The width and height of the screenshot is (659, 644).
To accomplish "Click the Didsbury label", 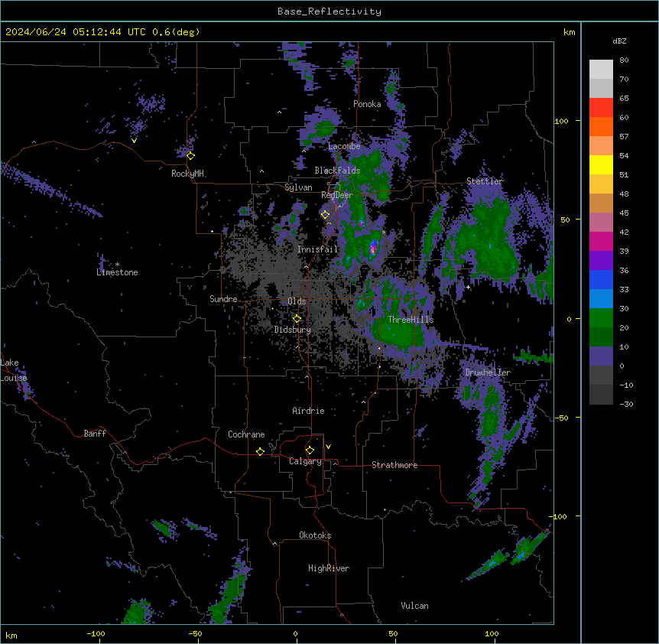I will pyautogui.click(x=293, y=330).
